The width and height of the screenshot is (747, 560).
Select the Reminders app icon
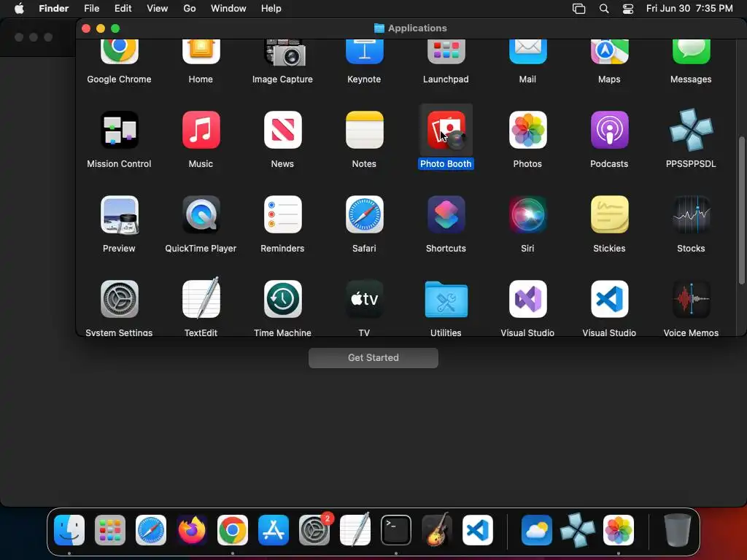pyautogui.click(x=282, y=215)
